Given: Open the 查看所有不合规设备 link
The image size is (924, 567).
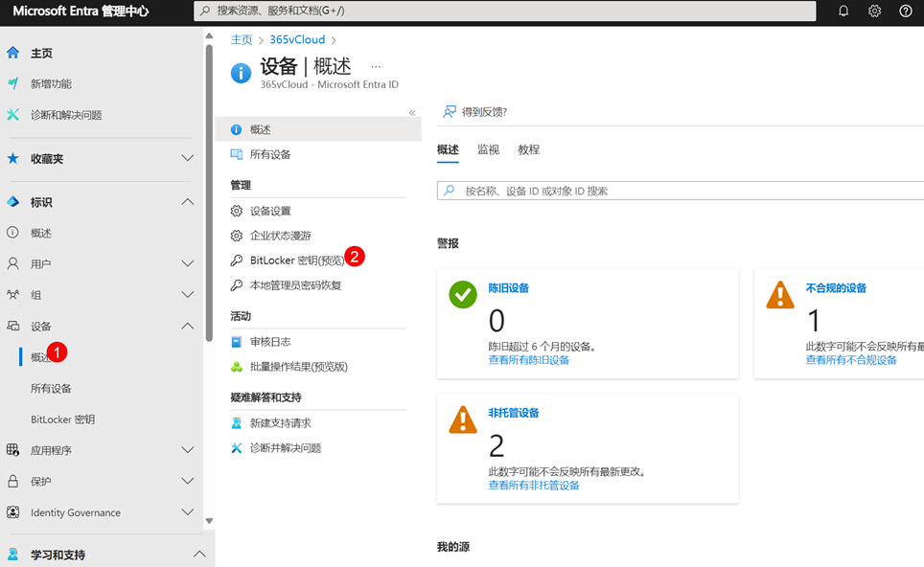Looking at the screenshot, I should [x=851, y=360].
